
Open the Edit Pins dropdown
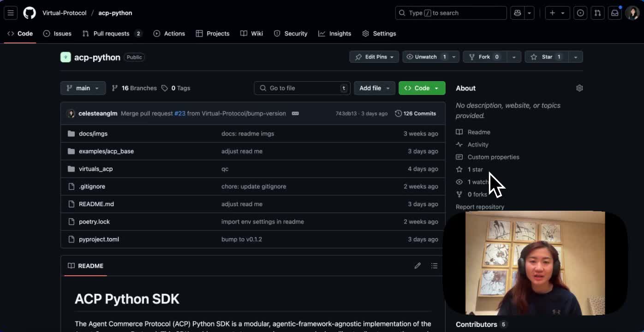coord(374,57)
